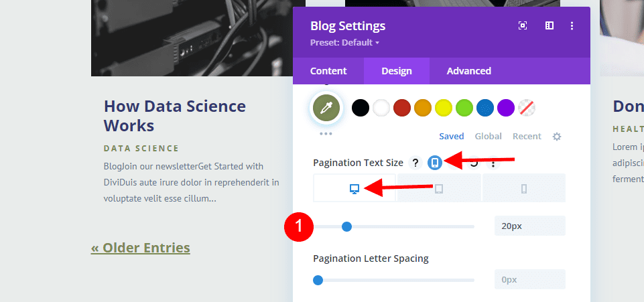This screenshot has height=302, width=644.
Task: Click the Pagination Text Size slider handle
Action: click(x=346, y=226)
